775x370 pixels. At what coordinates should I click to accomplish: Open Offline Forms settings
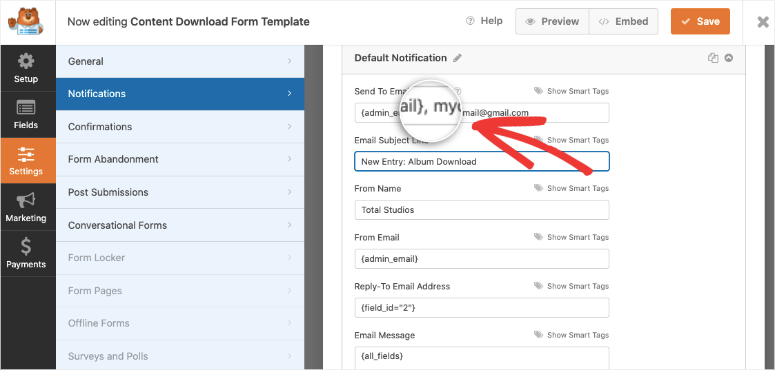180,324
